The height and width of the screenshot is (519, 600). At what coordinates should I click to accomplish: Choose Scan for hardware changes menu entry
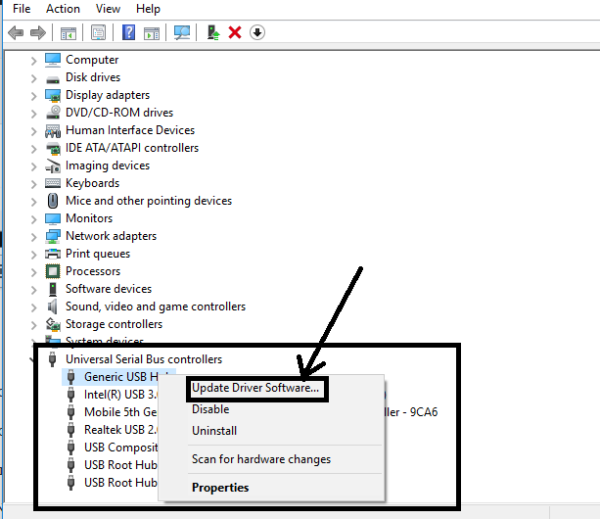tap(261, 459)
